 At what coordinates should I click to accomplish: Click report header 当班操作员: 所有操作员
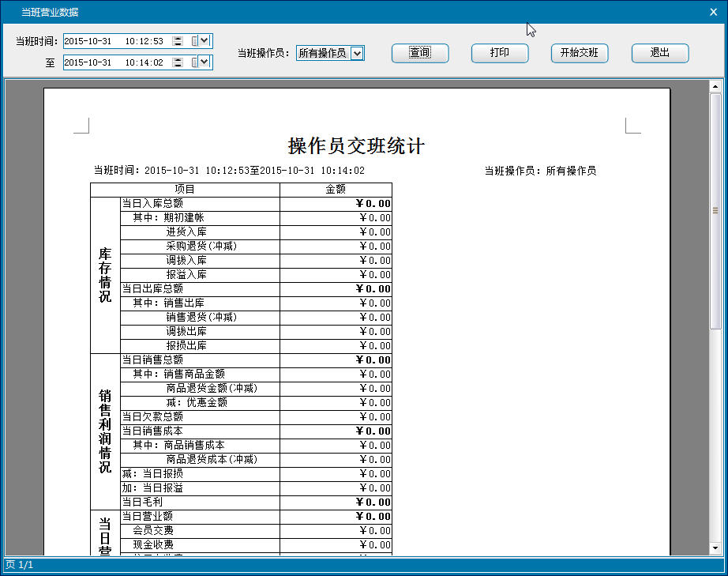[540, 171]
